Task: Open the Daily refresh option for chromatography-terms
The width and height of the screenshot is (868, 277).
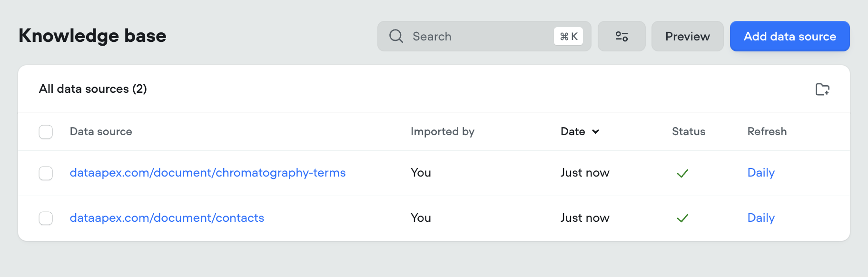Action: click(x=761, y=173)
